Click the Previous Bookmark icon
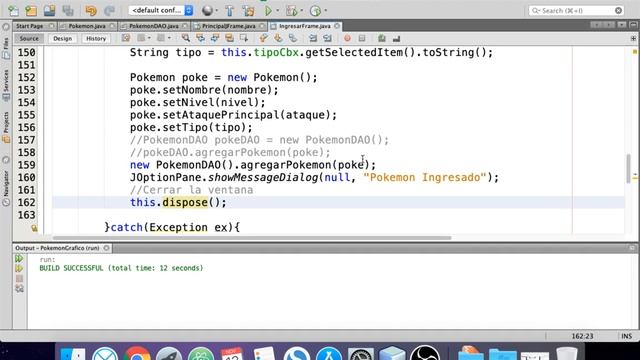Image resolution: width=640 pixels, height=360 pixels. [263, 38]
